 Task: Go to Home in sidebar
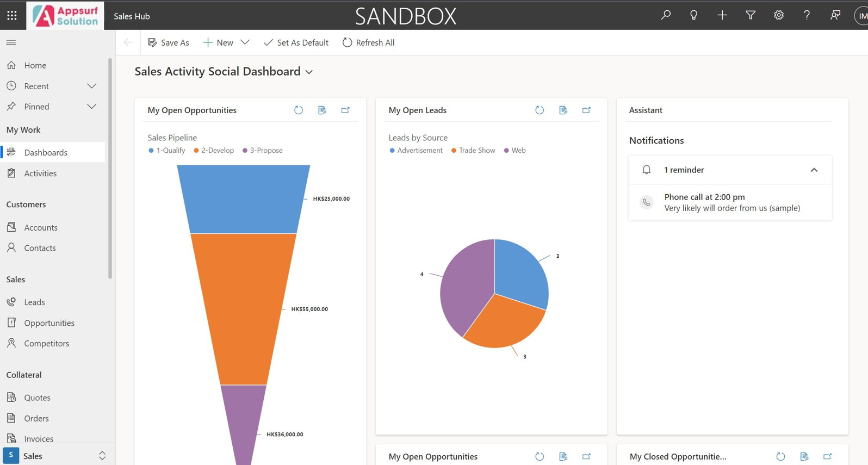[52, 65]
